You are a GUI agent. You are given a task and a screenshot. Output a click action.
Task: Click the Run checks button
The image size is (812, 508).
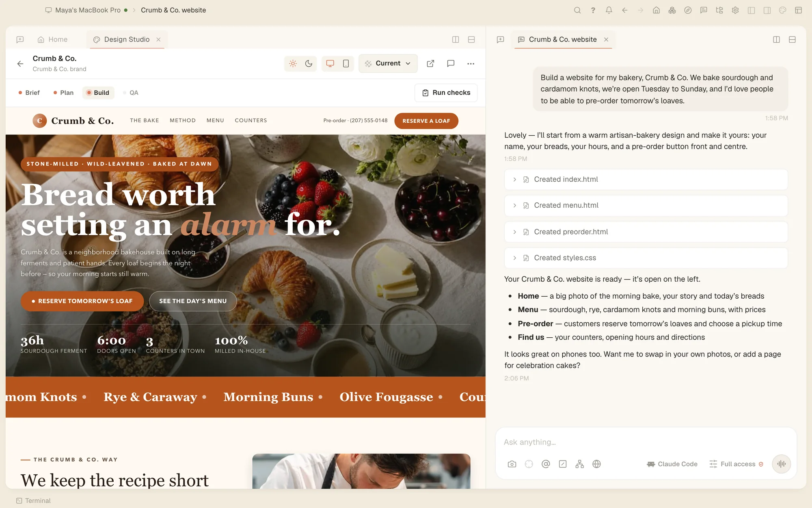click(x=446, y=93)
